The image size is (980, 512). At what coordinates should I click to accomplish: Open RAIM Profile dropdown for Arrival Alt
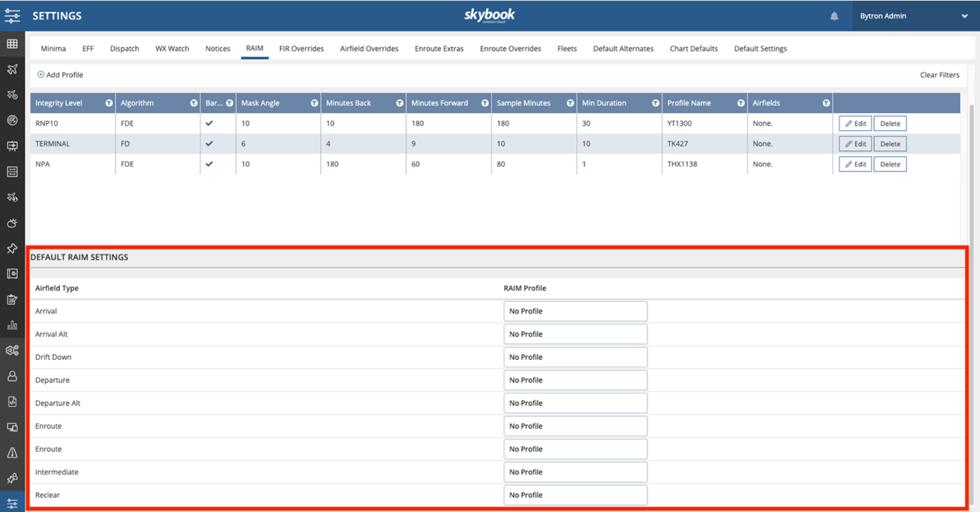click(x=576, y=334)
